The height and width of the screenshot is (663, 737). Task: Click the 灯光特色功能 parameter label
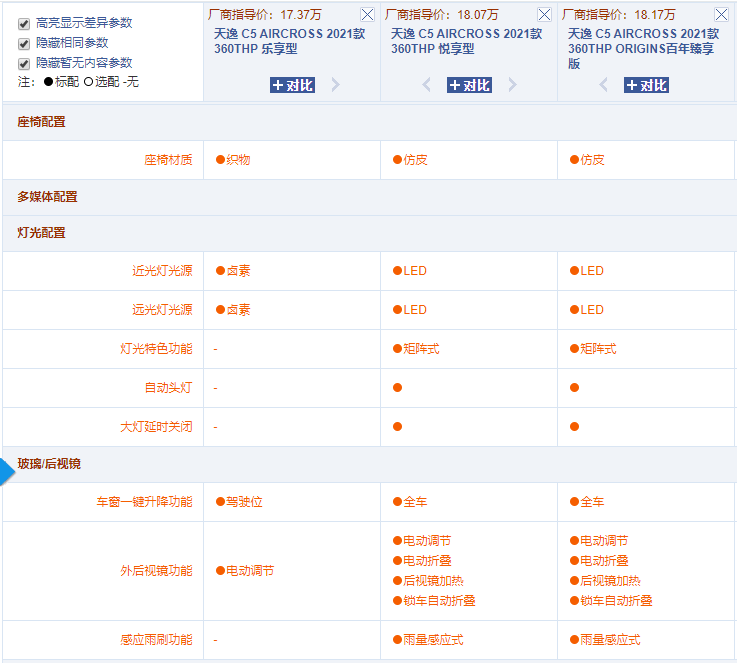tap(156, 349)
